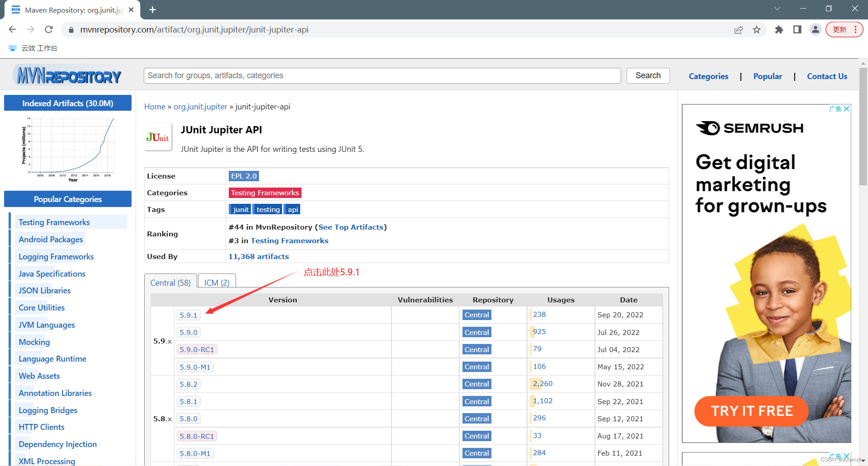Open the Mocking category

tap(34, 342)
